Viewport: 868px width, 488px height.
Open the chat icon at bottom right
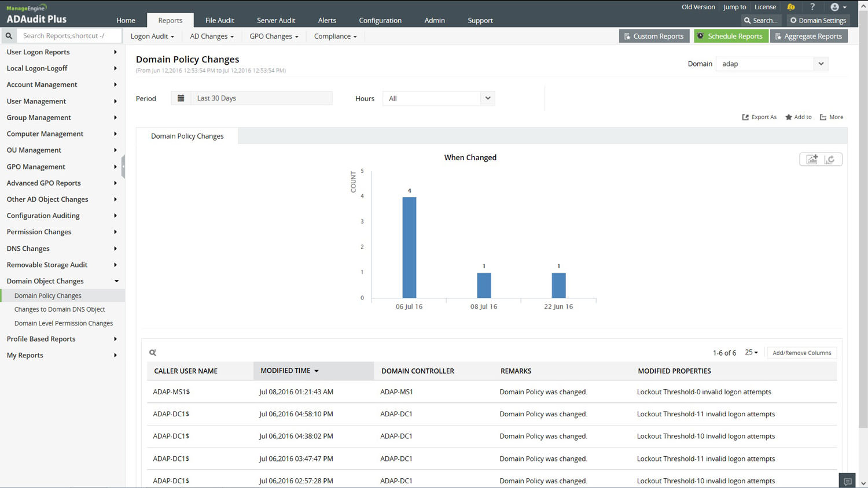(847, 481)
